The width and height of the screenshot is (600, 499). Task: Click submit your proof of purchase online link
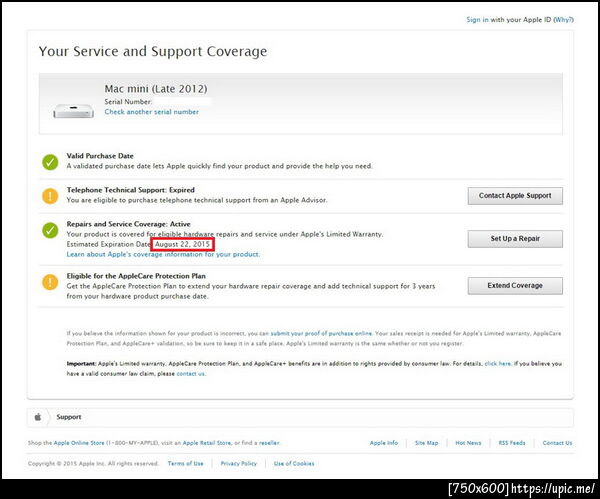coord(321,333)
